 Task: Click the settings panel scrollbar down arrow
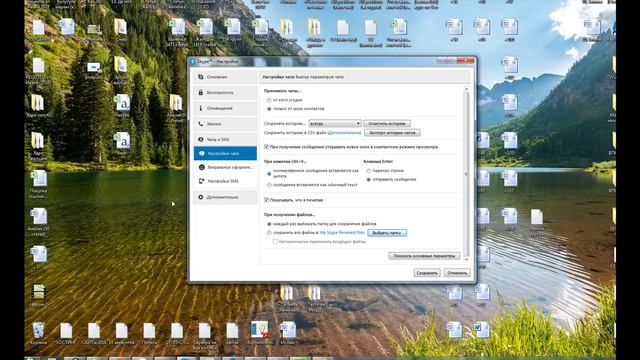[467, 260]
